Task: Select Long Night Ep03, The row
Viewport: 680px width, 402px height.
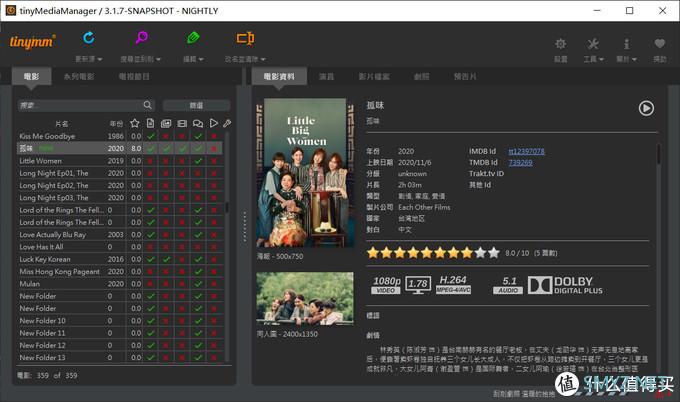Action: click(120, 198)
